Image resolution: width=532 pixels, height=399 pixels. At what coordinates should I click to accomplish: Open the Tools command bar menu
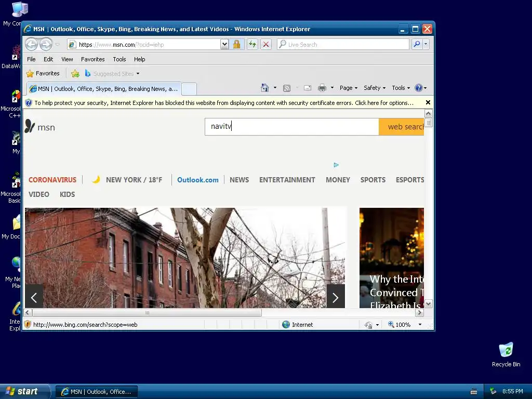401,88
